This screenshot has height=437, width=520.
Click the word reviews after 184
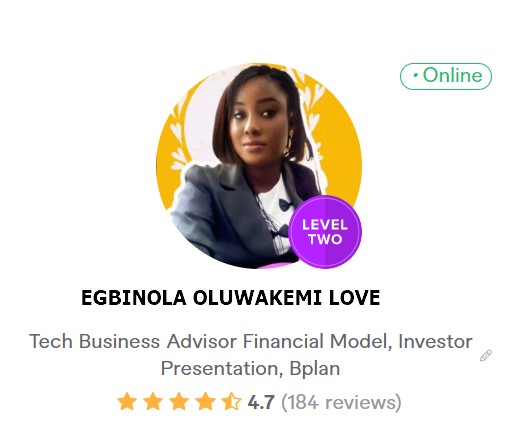pyautogui.click(x=360, y=402)
